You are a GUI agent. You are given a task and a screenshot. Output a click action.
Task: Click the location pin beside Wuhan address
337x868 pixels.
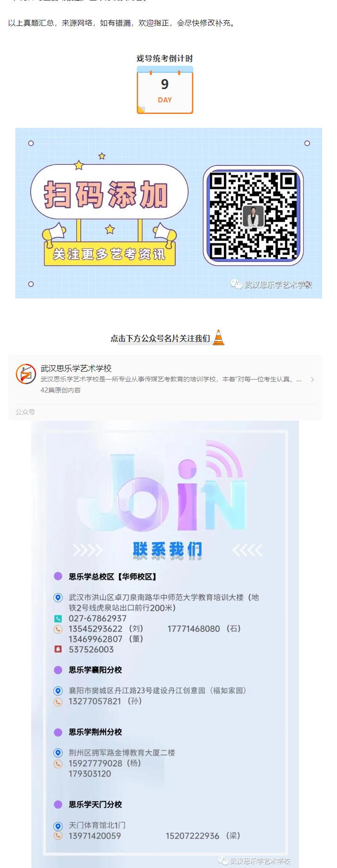[58, 598]
